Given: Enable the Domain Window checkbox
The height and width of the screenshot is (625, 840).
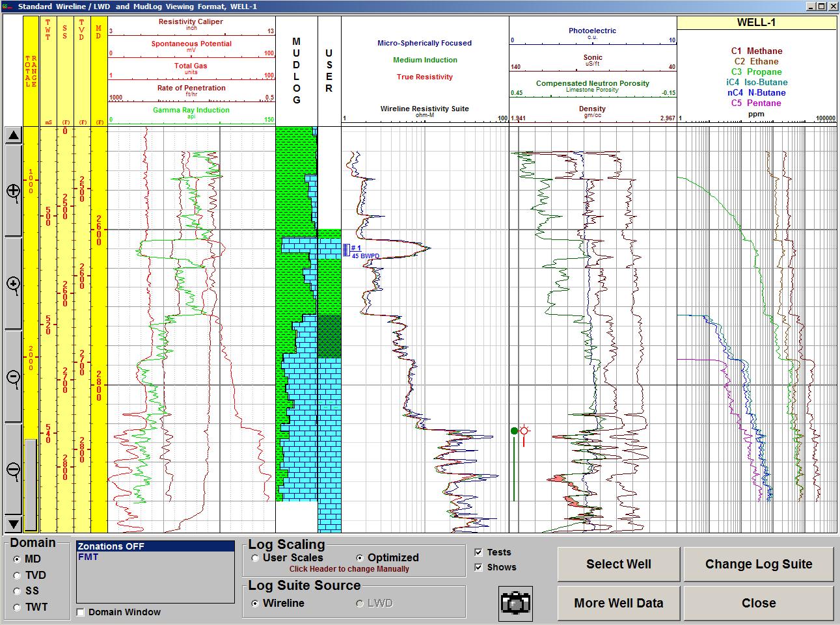Looking at the screenshot, I should pos(80,612).
